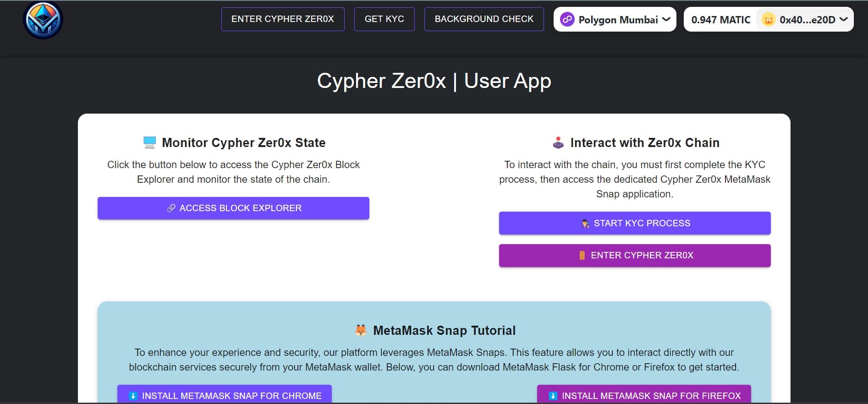Click download arrow icon in Chrome install button

[133, 396]
